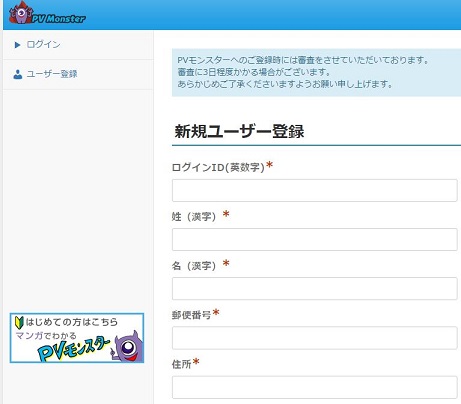
Task: Click the purple one-eyed monster in the banner
Action: click(x=129, y=346)
